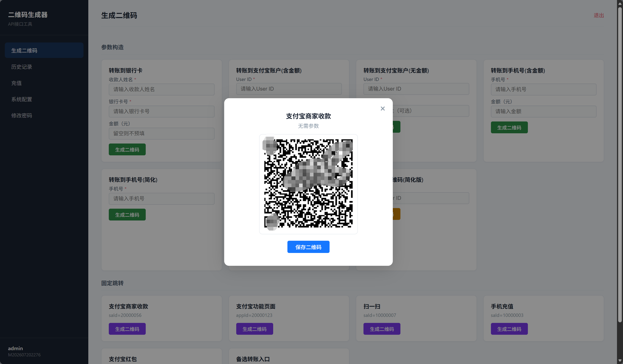Image resolution: width=623 pixels, height=364 pixels.
Task: Click the 留空则不预填 amount field
Action: [x=161, y=133]
